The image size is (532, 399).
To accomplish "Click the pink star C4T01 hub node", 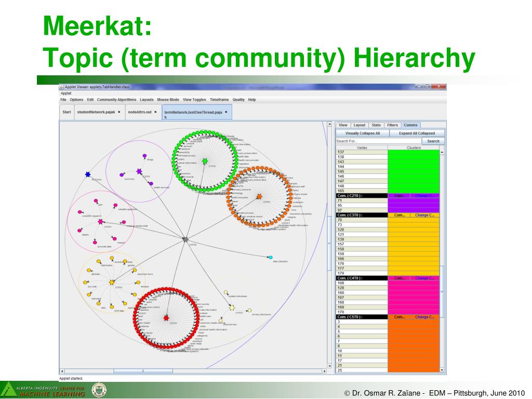I will pos(100,221).
